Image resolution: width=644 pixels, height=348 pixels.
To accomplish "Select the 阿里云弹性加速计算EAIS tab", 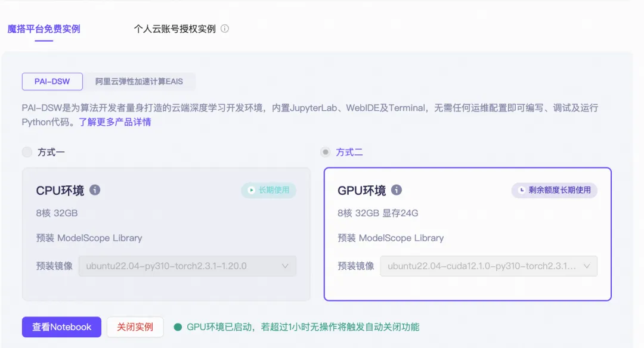I will coord(140,82).
